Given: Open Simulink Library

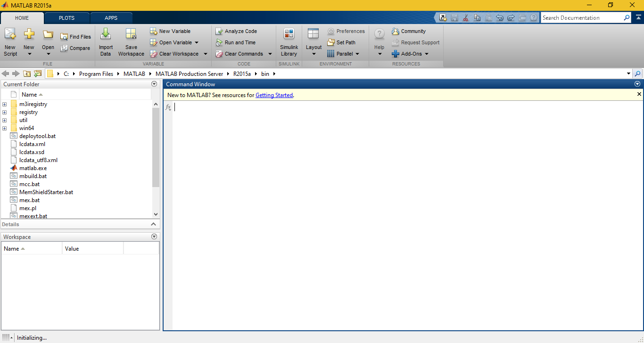Looking at the screenshot, I should 289,42.
